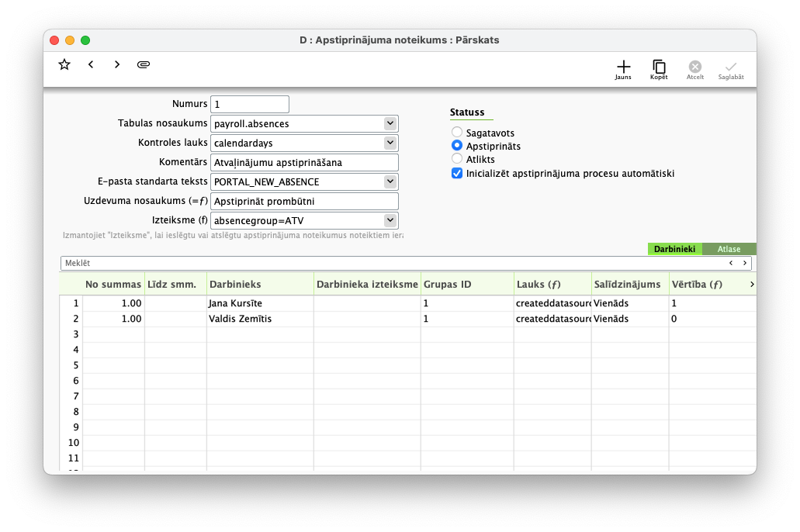Click createddatasource cell in Valdis Zemītis row
Screen dimensions: 800x532
tap(552, 319)
